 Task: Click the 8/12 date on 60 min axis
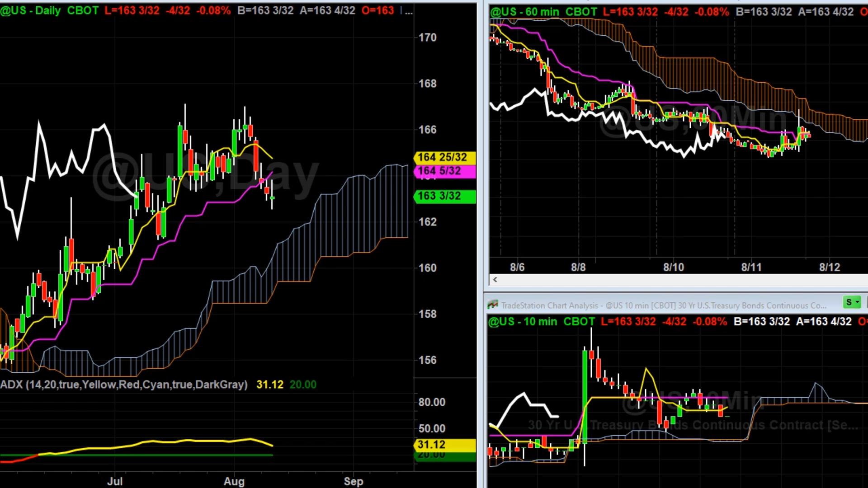(x=830, y=267)
